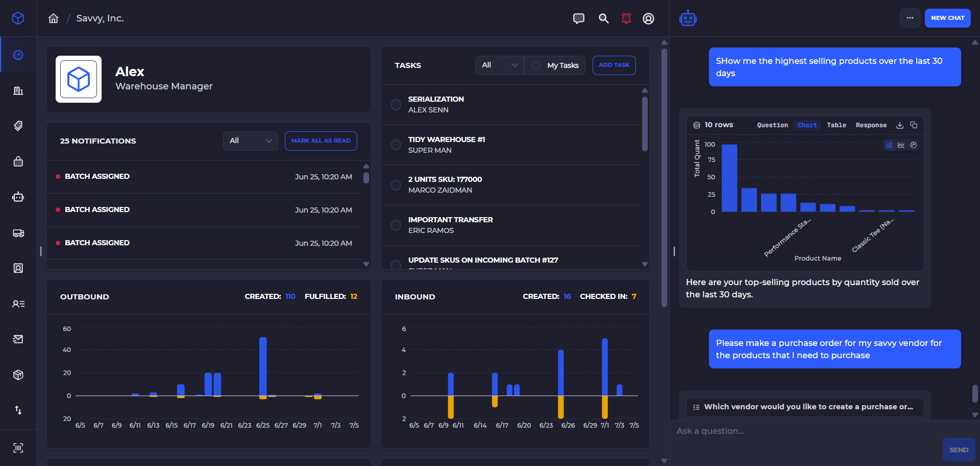Click the tasks list scrollbar thumb
Image resolution: width=980 pixels, height=466 pixels.
pos(645,124)
